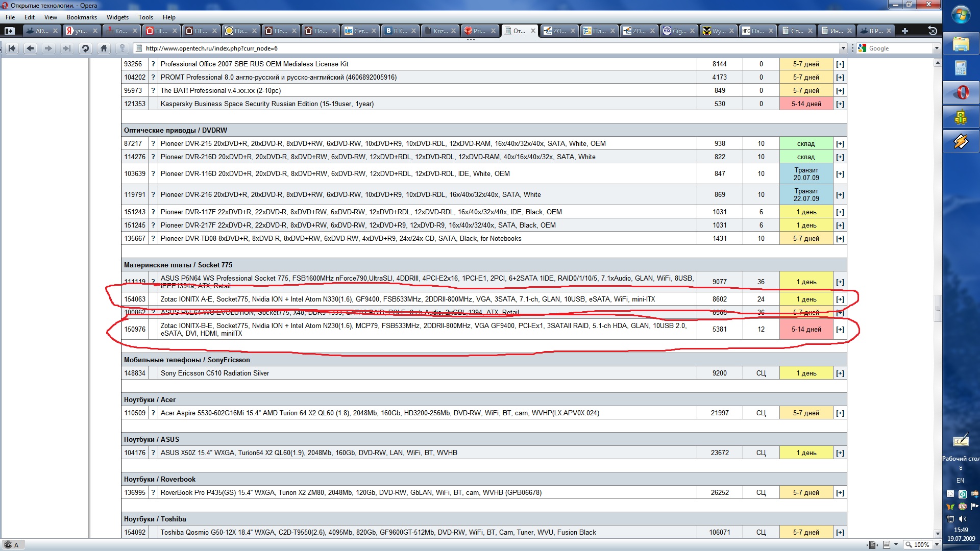Click the EN language indicator
The height and width of the screenshot is (551, 980).
click(960, 481)
